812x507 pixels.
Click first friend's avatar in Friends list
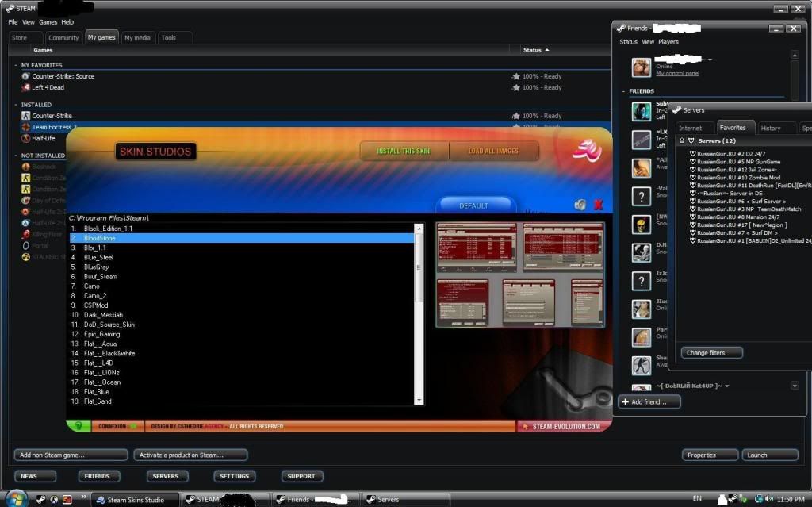[641, 111]
